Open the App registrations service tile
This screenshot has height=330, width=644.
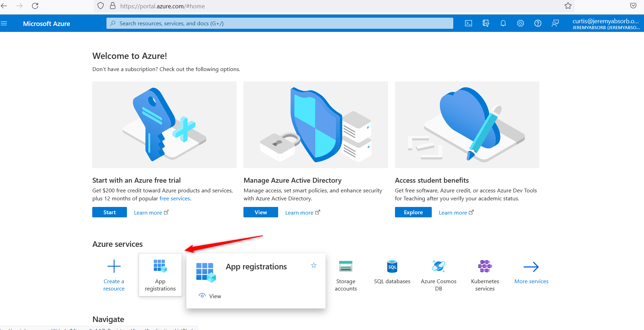160,275
